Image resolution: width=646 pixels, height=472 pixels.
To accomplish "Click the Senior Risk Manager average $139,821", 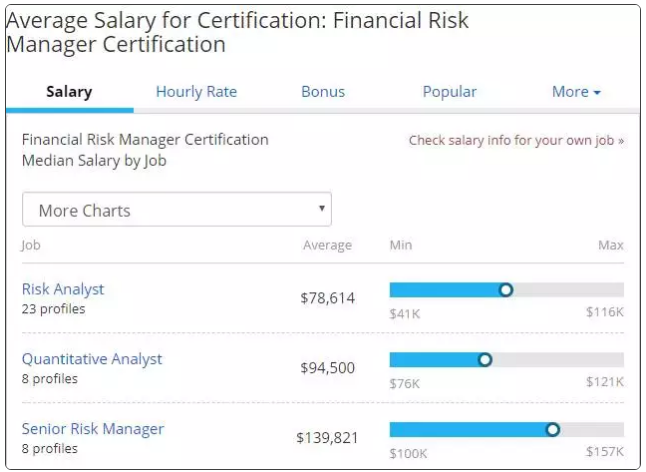I will (x=325, y=438).
